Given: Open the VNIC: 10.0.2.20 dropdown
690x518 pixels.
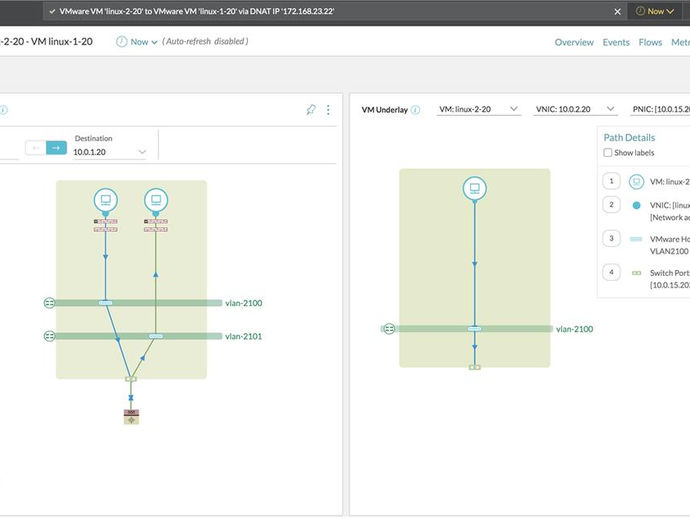Looking at the screenshot, I should pyautogui.click(x=575, y=109).
